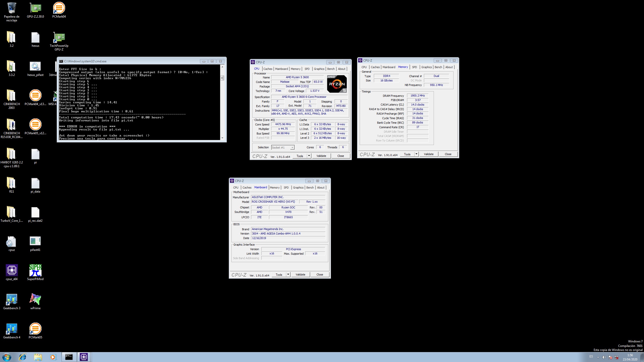
Task: Open About tab in Mainboard window
Action: tap(321, 188)
